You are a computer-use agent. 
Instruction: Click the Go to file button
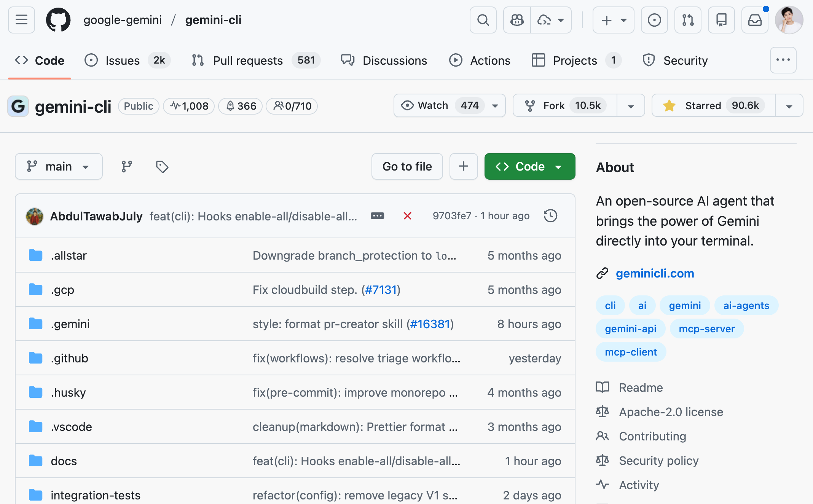point(407,166)
